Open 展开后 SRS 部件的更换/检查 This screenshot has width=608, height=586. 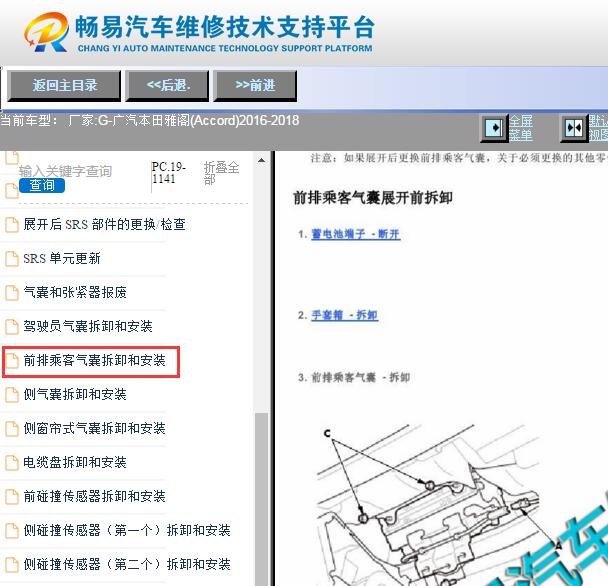pyautogui.click(x=104, y=224)
